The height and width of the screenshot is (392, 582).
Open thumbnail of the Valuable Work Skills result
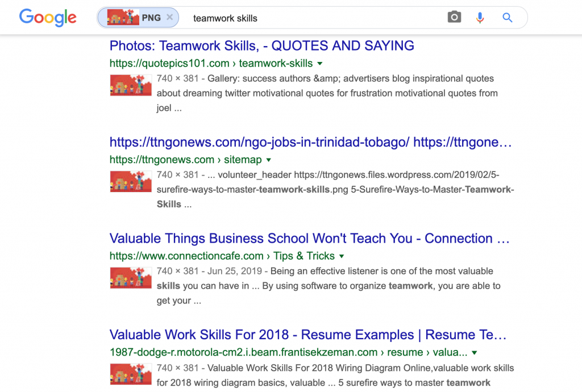pyautogui.click(x=131, y=374)
